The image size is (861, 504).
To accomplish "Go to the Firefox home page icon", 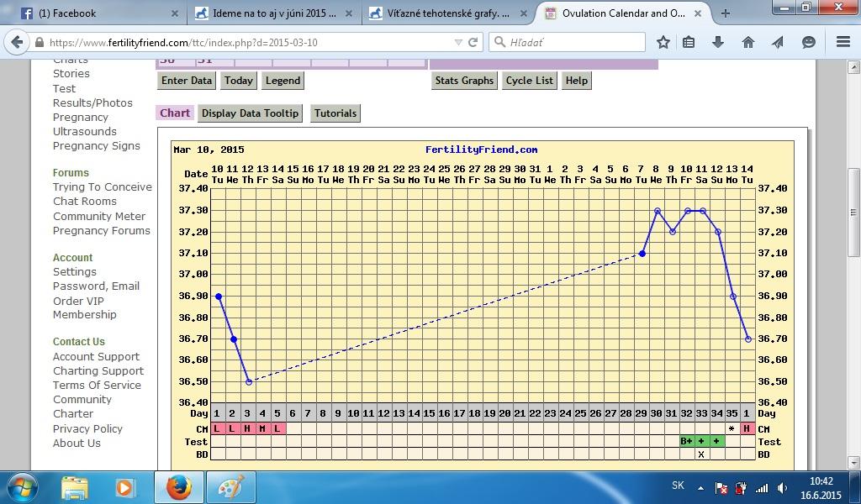I will point(747,42).
